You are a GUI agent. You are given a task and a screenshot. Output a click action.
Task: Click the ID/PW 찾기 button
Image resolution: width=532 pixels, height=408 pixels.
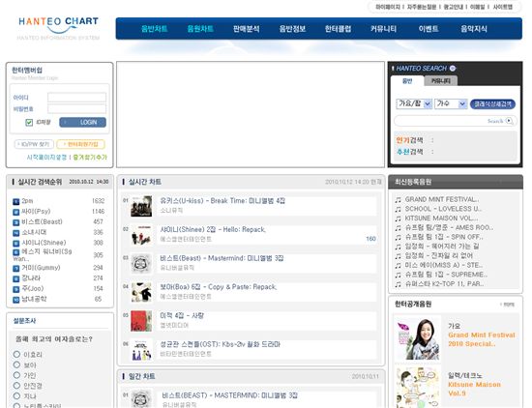pyautogui.click(x=34, y=144)
